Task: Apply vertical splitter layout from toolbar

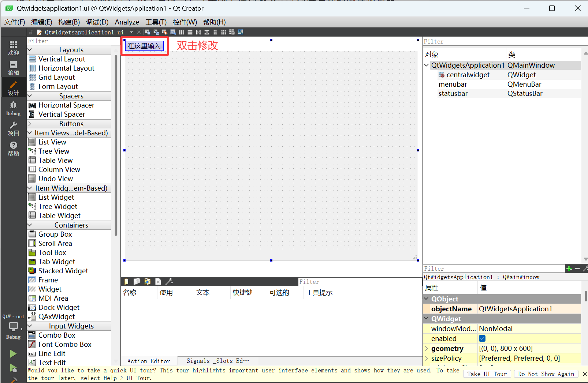Action: 207,32
